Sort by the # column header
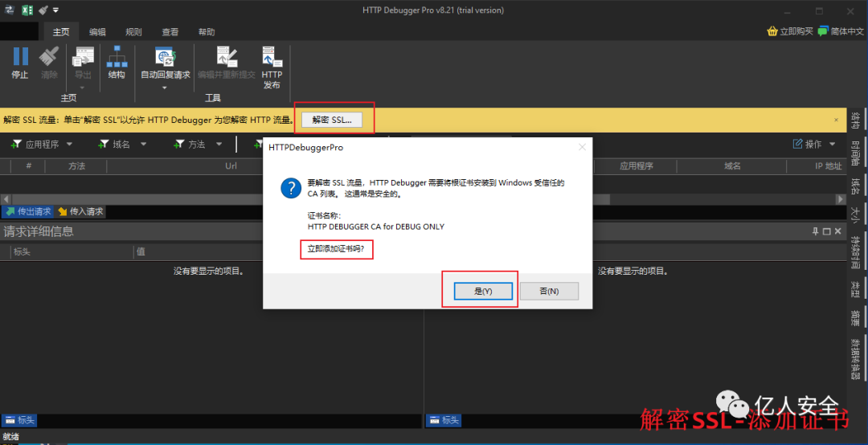Image resolution: width=868 pixels, height=445 pixels. click(x=28, y=166)
